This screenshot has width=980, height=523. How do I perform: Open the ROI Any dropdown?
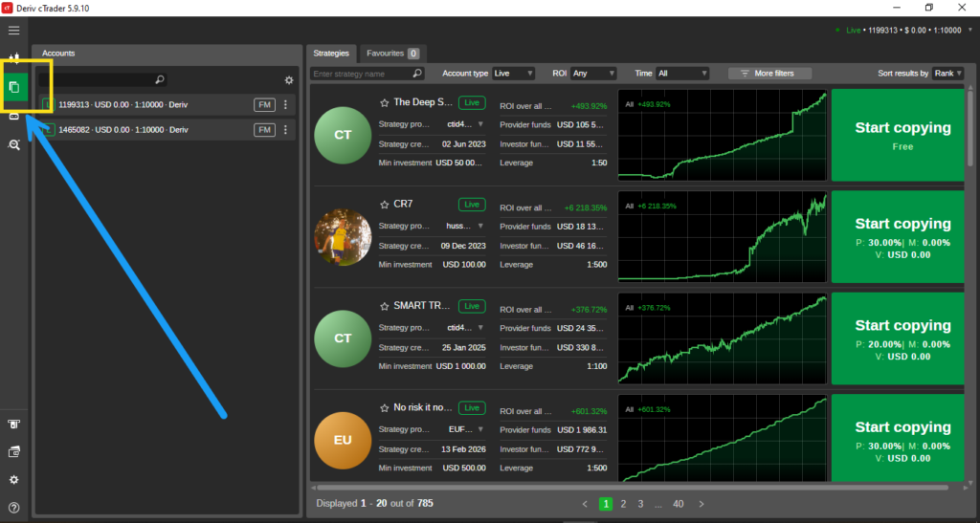tap(593, 73)
